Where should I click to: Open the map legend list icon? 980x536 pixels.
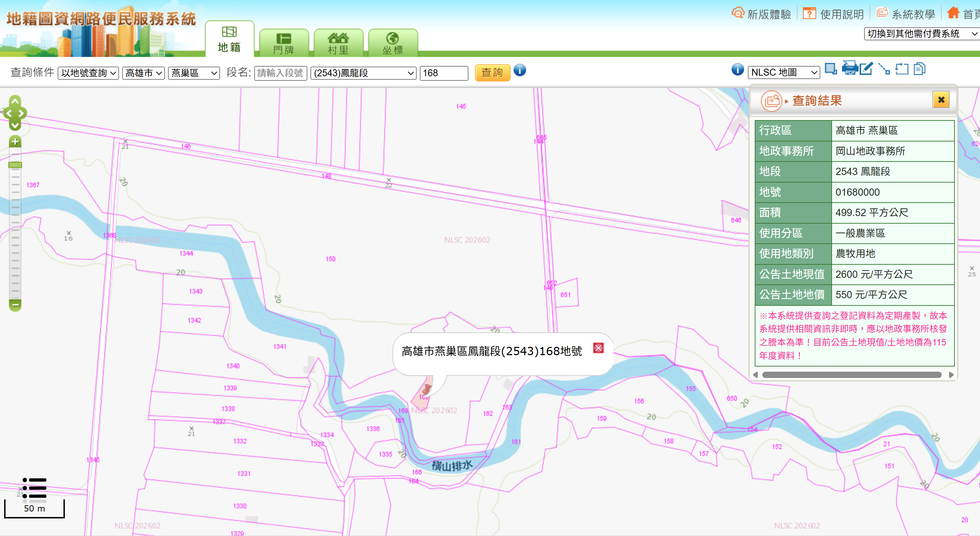34,488
